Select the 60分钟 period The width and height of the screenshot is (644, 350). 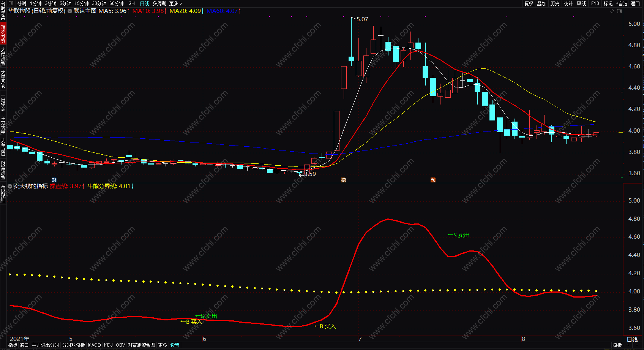(117, 3)
